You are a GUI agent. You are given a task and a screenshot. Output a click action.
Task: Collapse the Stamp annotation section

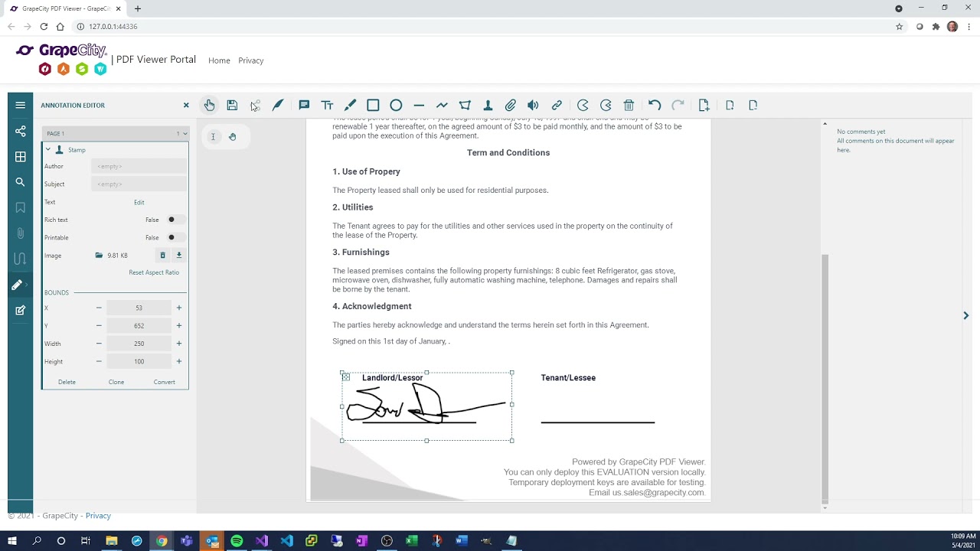47,149
